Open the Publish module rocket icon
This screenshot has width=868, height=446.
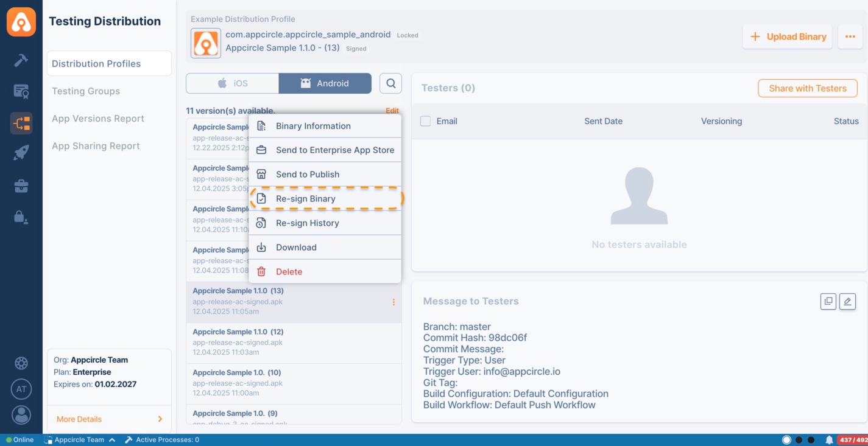[21, 152]
